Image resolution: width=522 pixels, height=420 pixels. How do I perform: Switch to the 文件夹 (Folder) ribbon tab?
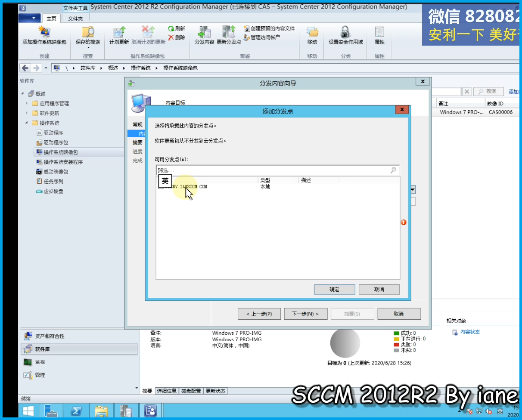(75, 19)
